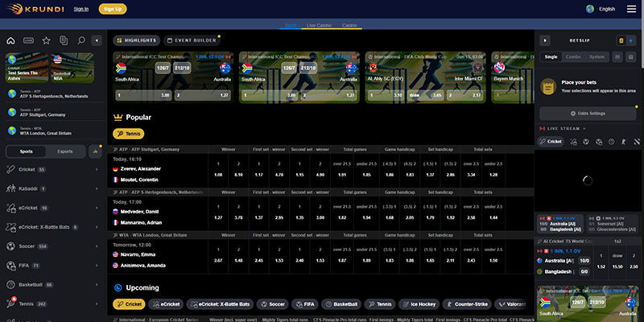Expand eCricket: X-Battle Bats arrow

coord(97,227)
